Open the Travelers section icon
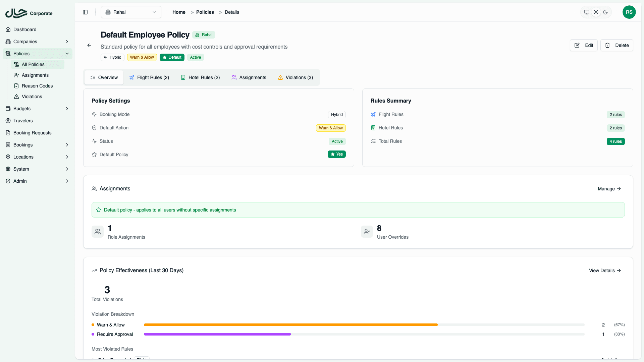Screen dimensions: 644x362 [x=8, y=121]
